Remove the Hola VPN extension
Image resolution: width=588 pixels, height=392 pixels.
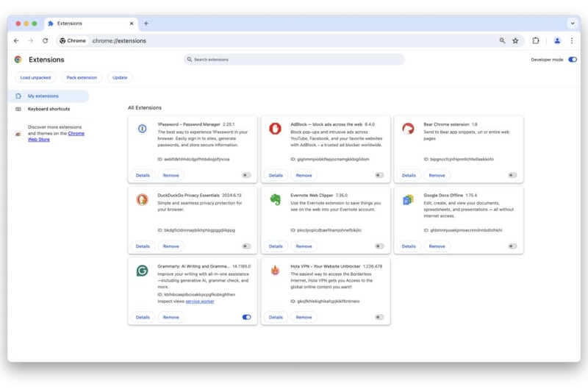[304, 317]
